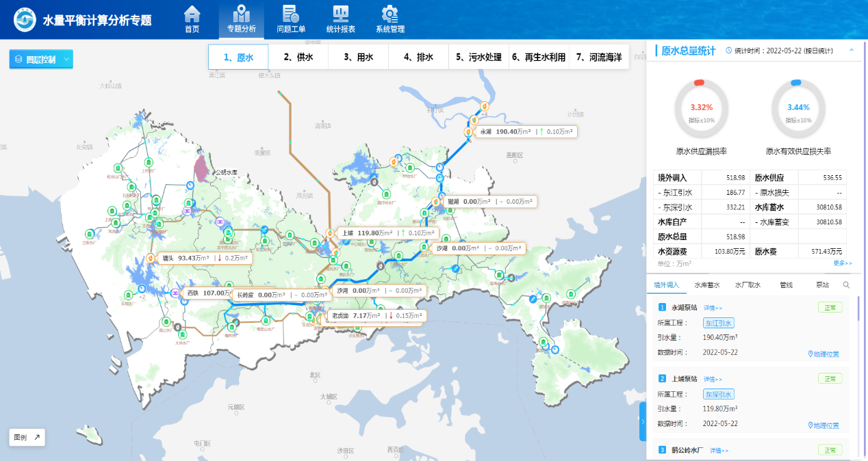868x461 pixels.
Task: Click 沙湖 green marker on map
Action: 425,248
